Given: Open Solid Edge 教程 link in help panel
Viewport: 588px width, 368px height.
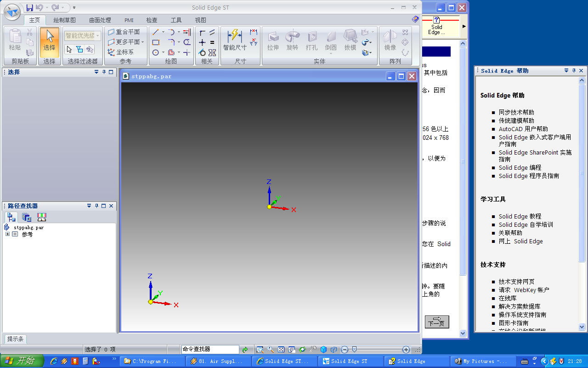Looking at the screenshot, I should 520,216.
